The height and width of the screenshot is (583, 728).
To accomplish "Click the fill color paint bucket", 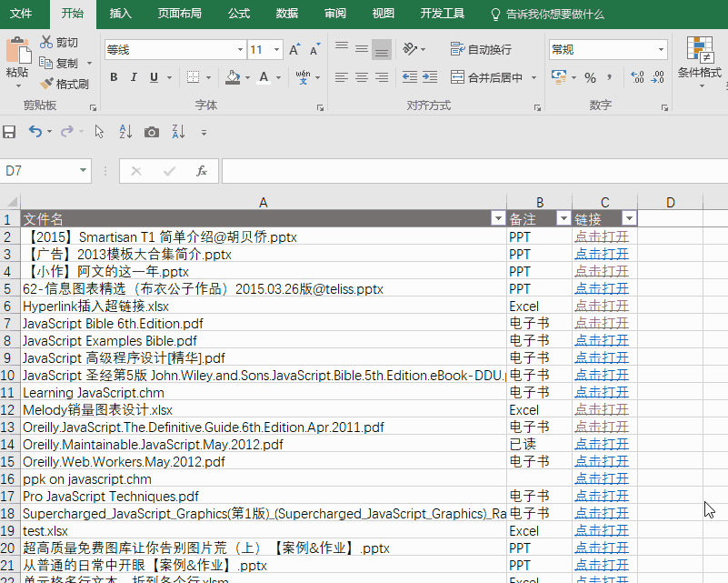I will (233, 77).
